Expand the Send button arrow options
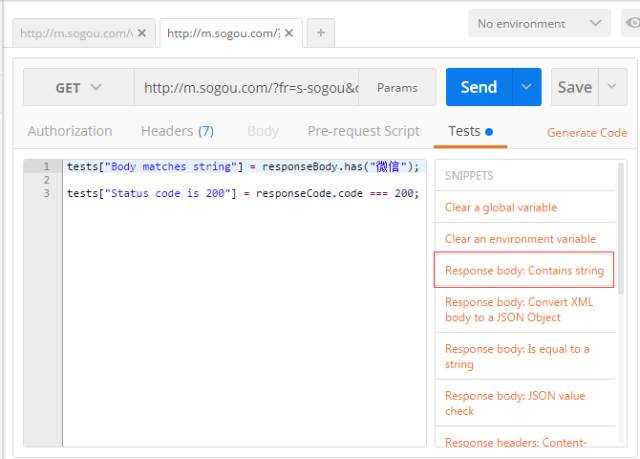This screenshot has width=640, height=459. pyautogui.click(x=527, y=87)
